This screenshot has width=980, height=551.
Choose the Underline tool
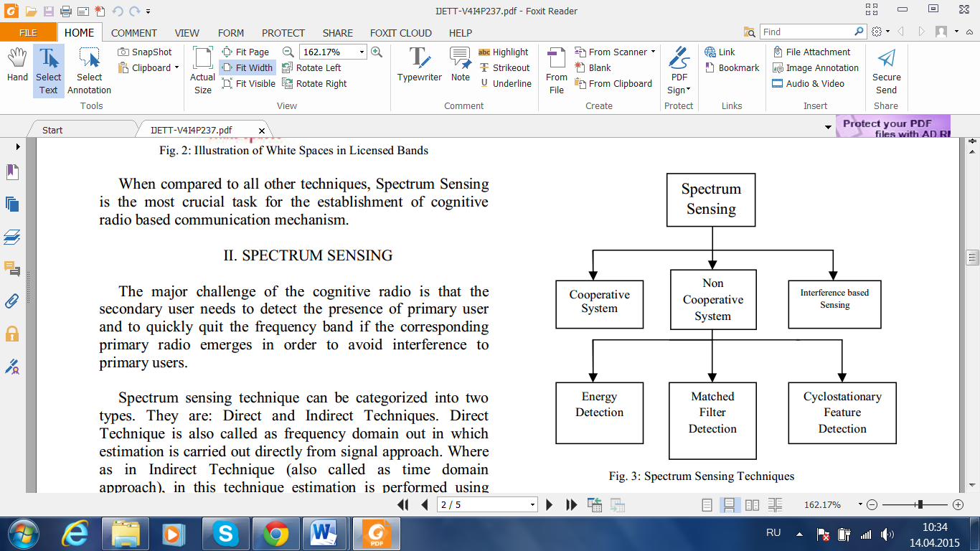click(x=506, y=83)
